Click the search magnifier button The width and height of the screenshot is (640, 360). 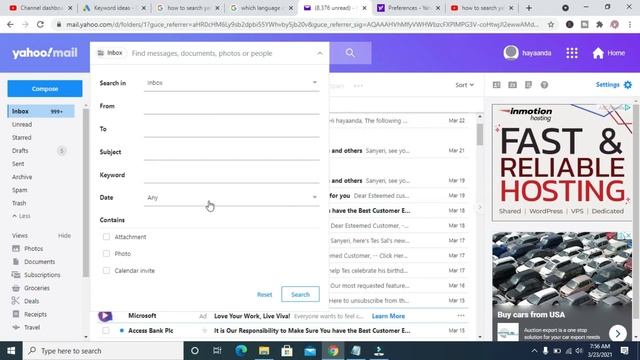click(x=350, y=53)
